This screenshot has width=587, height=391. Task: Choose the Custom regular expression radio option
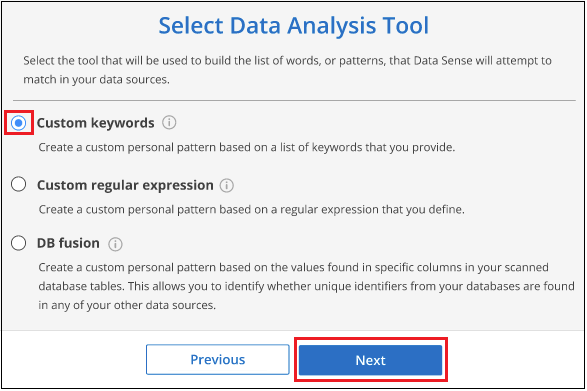pos(18,184)
